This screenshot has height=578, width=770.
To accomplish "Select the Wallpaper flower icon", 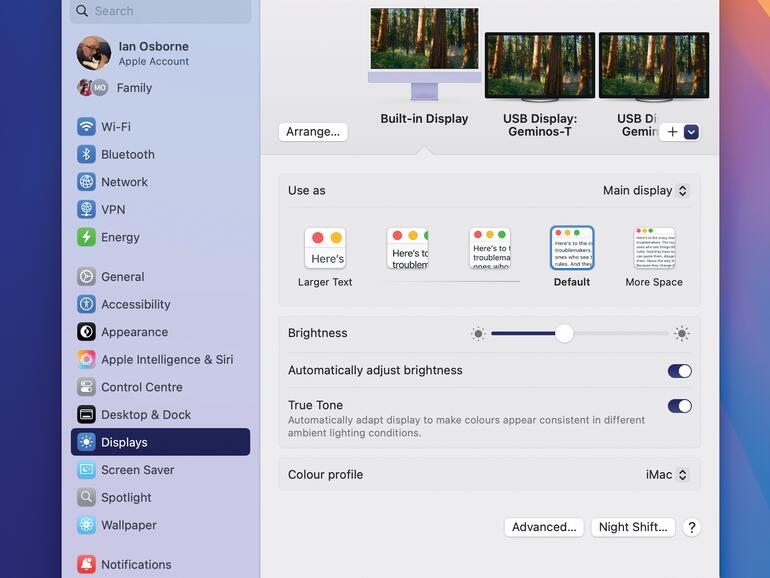I will (86, 525).
